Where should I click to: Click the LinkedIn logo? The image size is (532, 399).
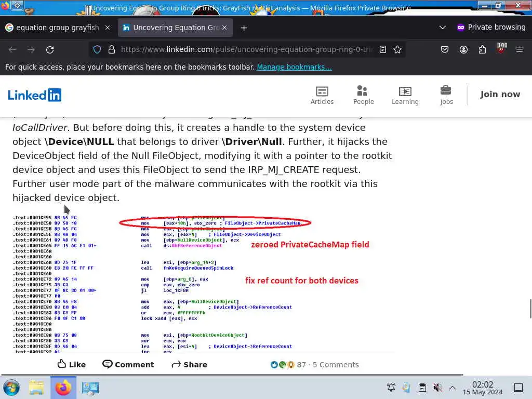pyautogui.click(x=35, y=95)
